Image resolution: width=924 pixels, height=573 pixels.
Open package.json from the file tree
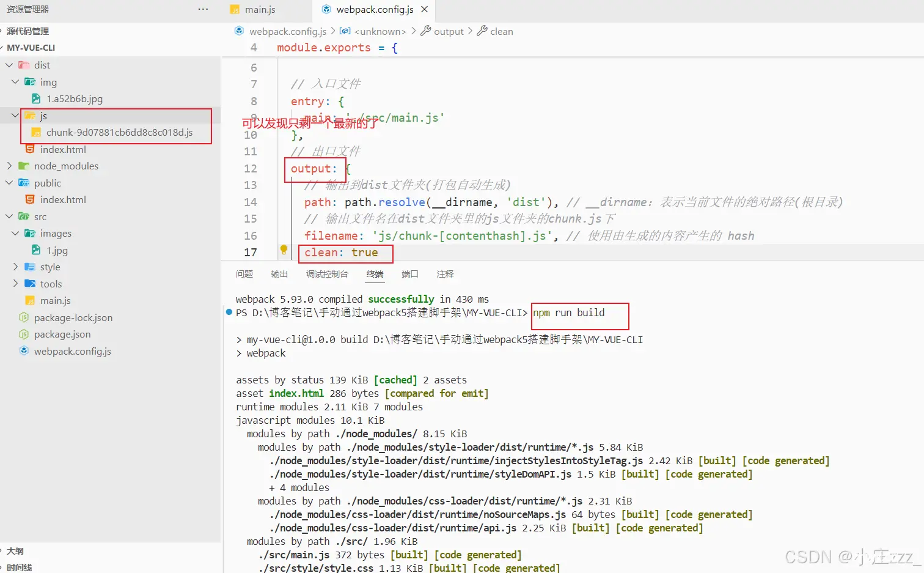click(x=62, y=334)
